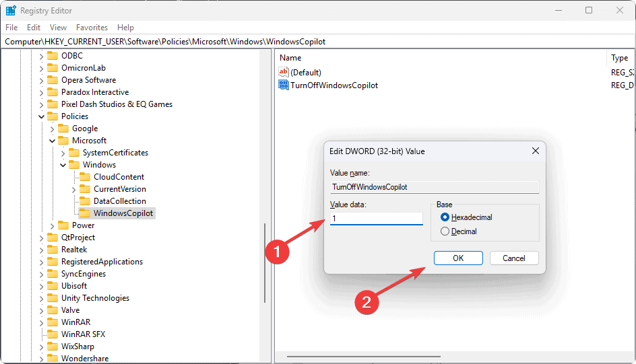This screenshot has height=364, width=636.
Task: Select the Pixel Dash Studios & EQ Games key
Action: pyautogui.click(x=117, y=104)
